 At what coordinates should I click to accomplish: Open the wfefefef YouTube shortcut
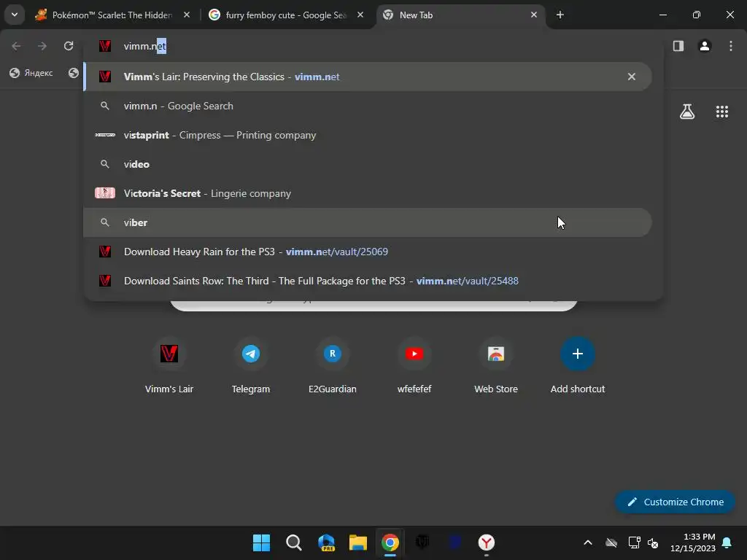[414, 366]
